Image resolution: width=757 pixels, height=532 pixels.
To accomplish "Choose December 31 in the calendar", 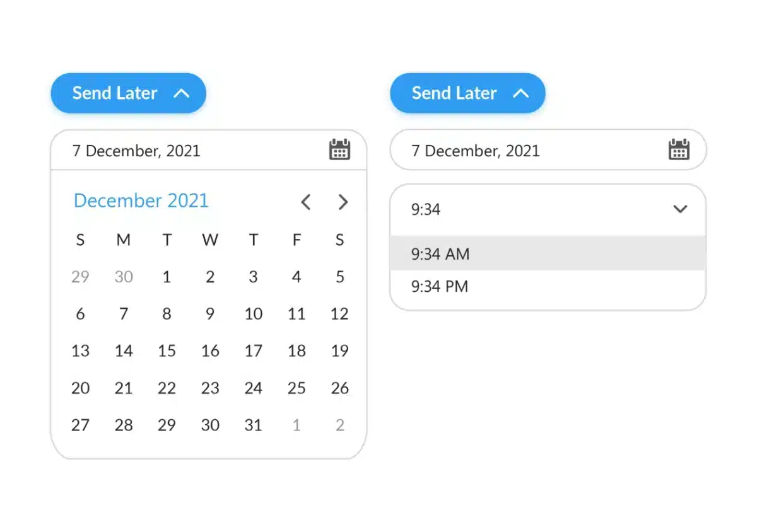I will pyautogui.click(x=253, y=425).
